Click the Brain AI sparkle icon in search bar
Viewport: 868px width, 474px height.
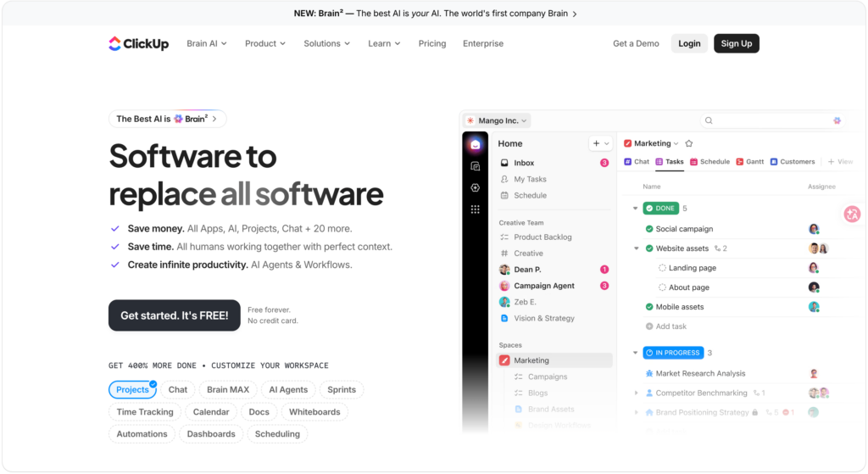[x=837, y=120]
